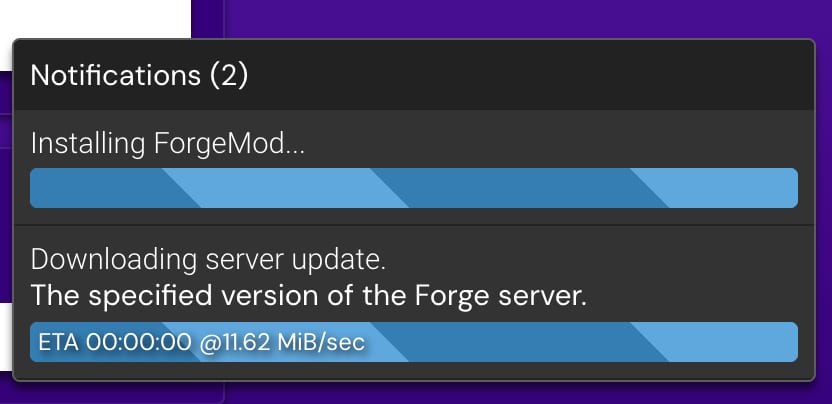Click the (2) count in Notifications header

[229, 75]
